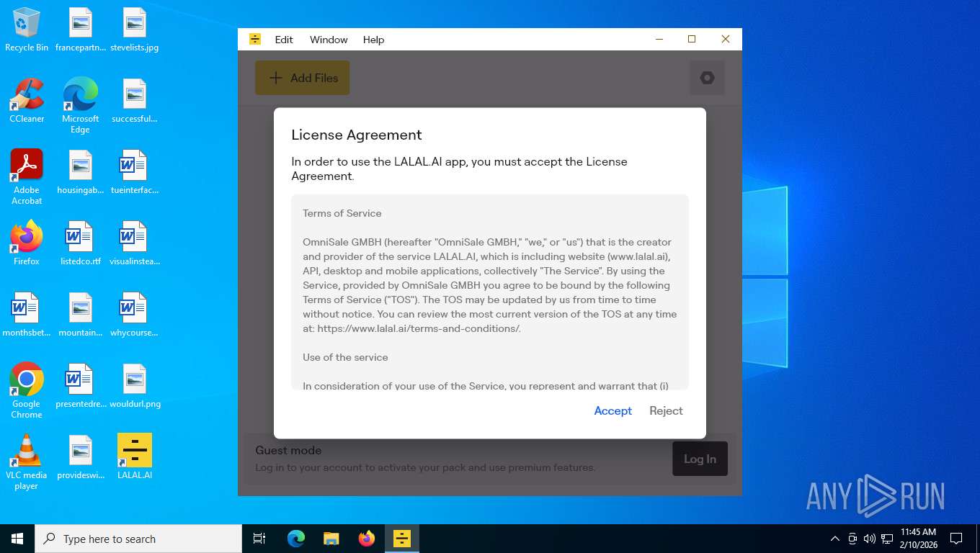The height and width of the screenshot is (553, 980).
Task: Select the tueinterfac... Word document
Action: pos(135,172)
